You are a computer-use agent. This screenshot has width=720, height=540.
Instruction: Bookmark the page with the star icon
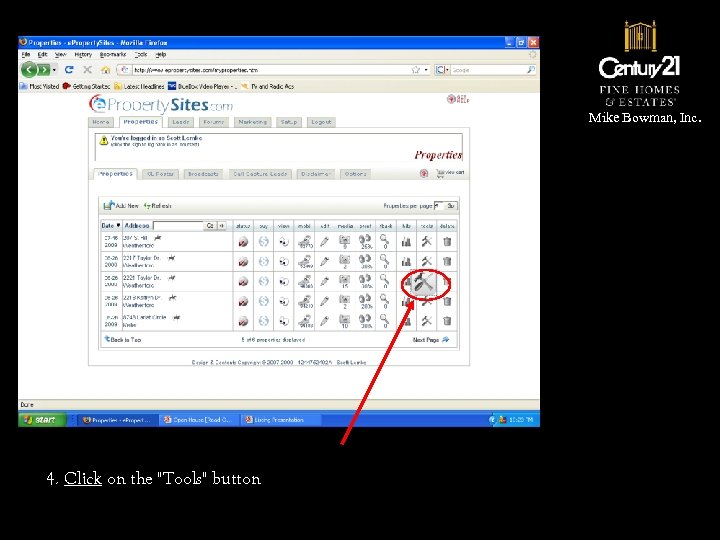(x=416, y=70)
